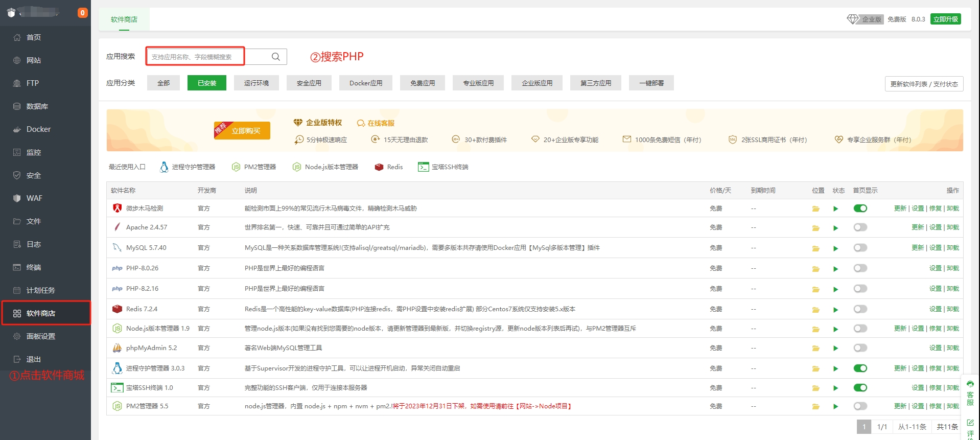Open 进程守护管理器 from recent shortcuts
This screenshot has height=440, width=980.
[188, 167]
